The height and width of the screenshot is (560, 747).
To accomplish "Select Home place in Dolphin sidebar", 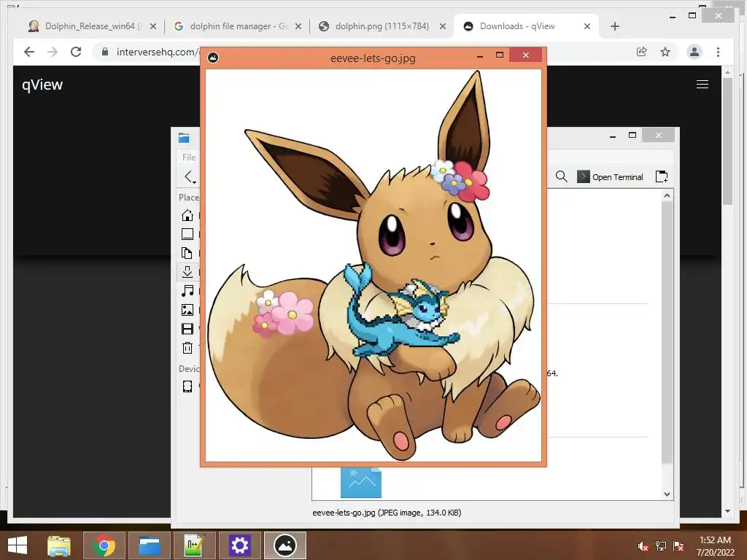I will (x=187, y=215).
